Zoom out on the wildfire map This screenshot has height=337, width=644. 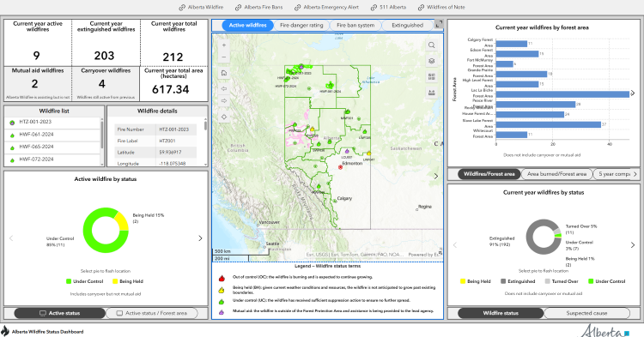pyautogui.click(x=224, y=57)
